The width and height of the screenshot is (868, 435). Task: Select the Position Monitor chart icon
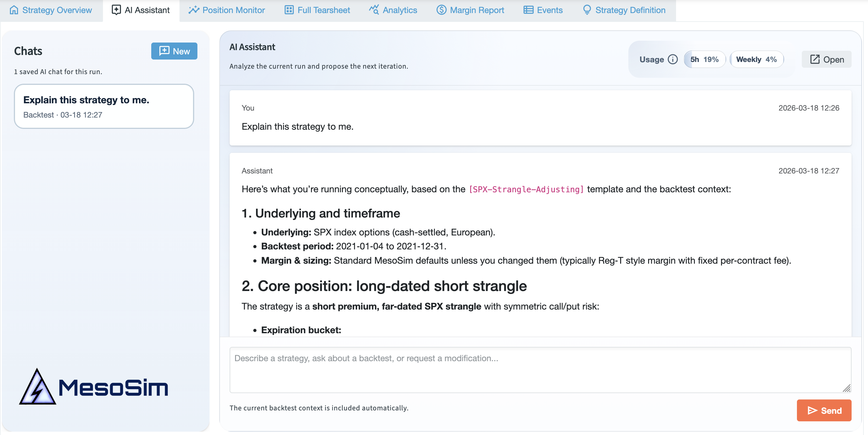pos(194,10)
